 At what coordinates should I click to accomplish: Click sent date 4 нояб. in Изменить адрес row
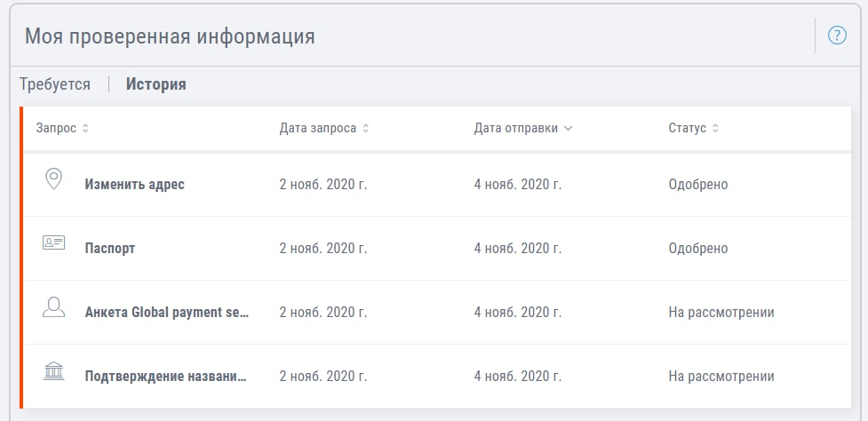[x=518, y=184]
